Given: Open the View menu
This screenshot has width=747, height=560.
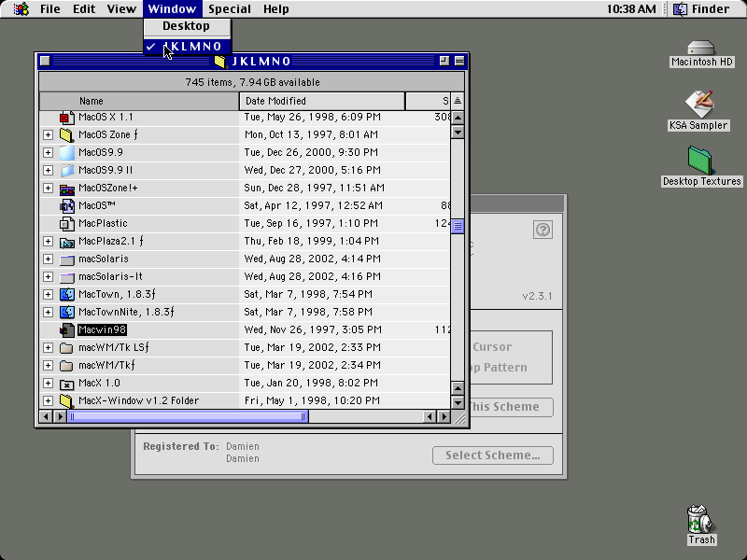Looking at the screenshot, I should tap(121, 9).
